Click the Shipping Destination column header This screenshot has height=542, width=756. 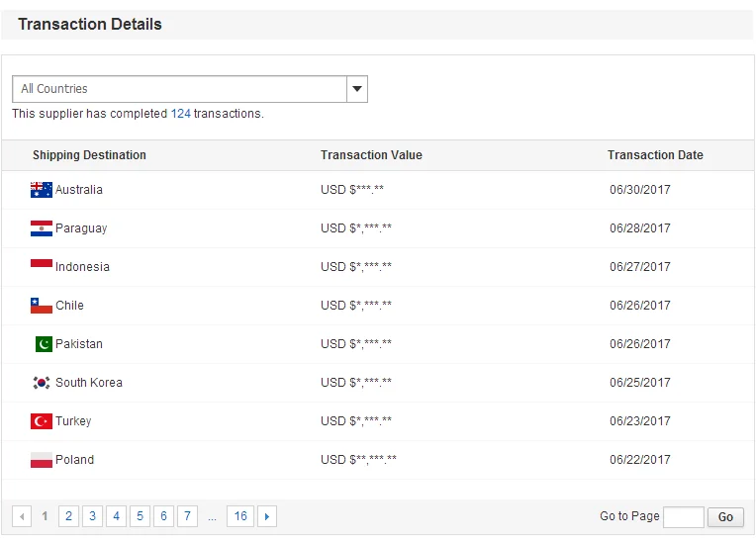(x=89, y=155)
